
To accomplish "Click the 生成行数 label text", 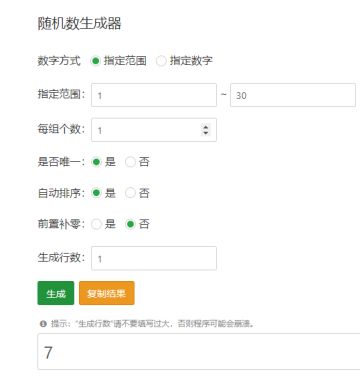I will click(x=61, y=257).
